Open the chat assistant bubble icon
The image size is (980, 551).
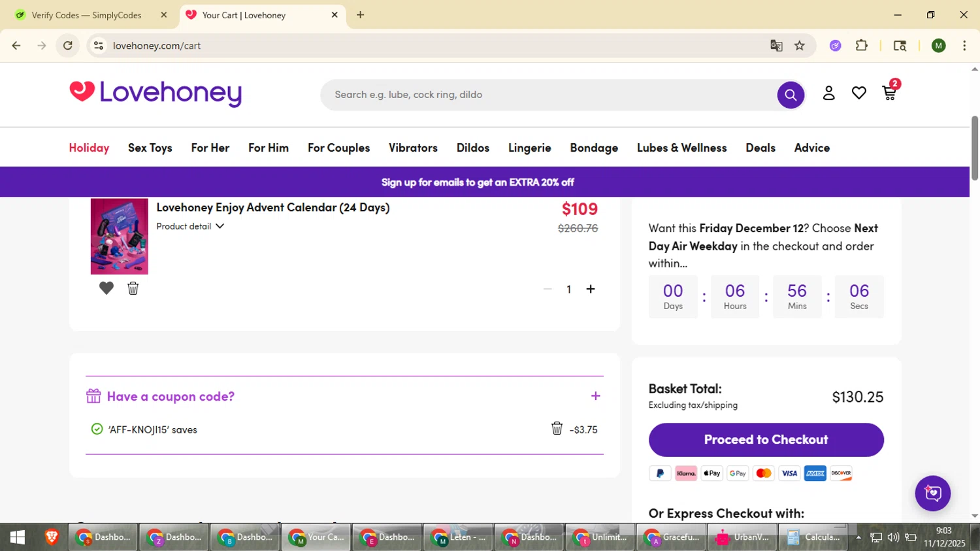pyautogui.click(x=933, y=493)
